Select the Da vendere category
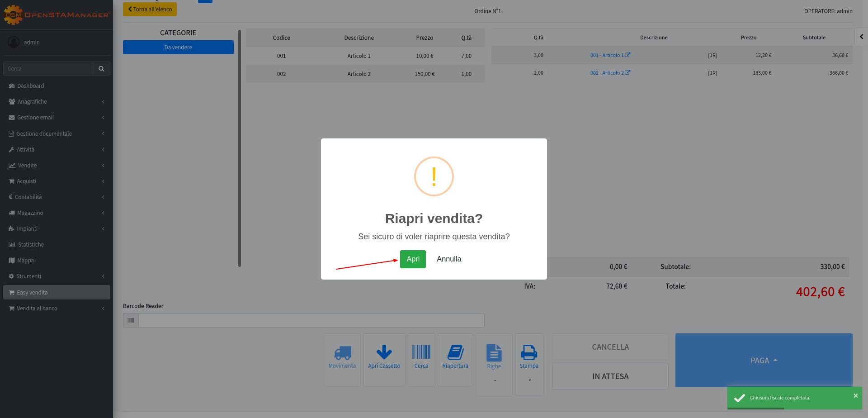 (x=178, y=47)
